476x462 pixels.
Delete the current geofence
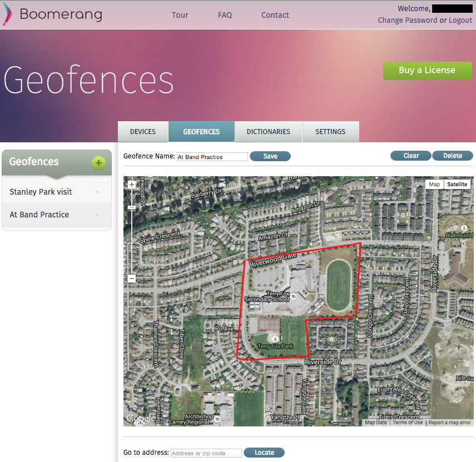452,156
